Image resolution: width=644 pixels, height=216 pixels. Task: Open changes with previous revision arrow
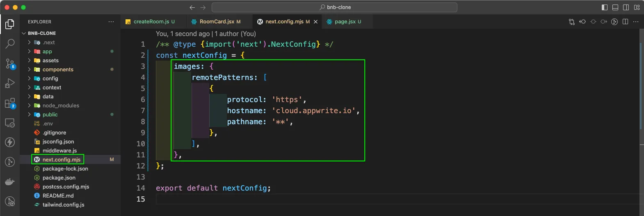[582, 22]
